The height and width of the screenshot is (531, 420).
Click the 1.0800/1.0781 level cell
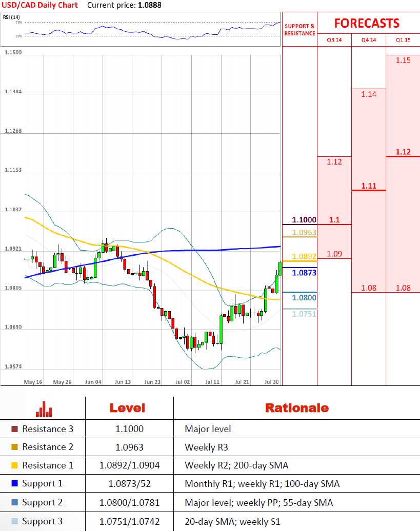pos(129,502)
